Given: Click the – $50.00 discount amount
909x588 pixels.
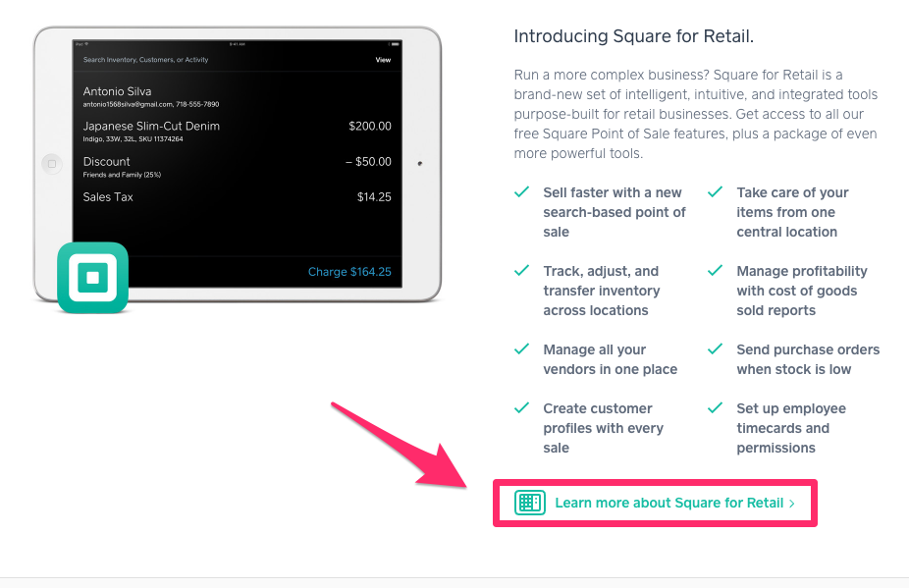Looking at the screenshot, I should pyautogui.click(x=368, y=162).
